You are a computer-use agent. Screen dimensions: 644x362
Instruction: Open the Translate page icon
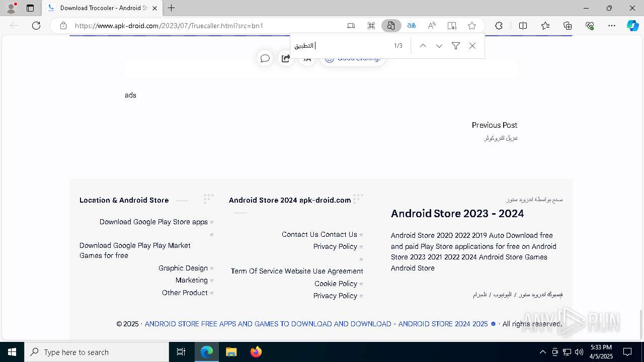[x=412, y=26]
